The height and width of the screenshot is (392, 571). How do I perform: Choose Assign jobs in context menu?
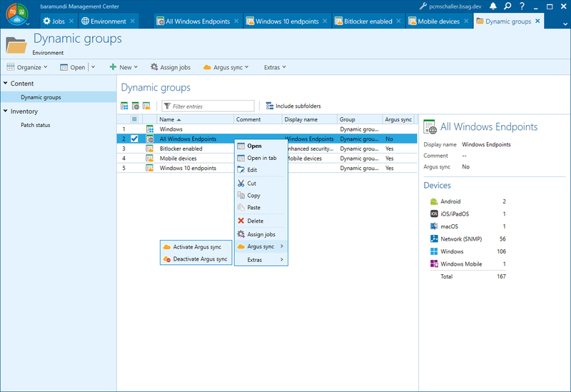coord(261,234)
